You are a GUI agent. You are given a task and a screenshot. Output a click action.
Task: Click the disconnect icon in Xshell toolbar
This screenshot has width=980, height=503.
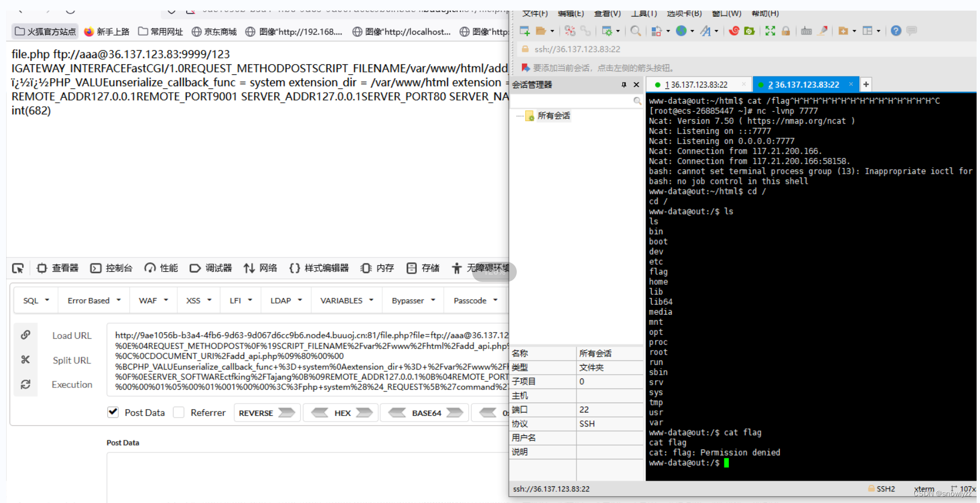(570, 31)
